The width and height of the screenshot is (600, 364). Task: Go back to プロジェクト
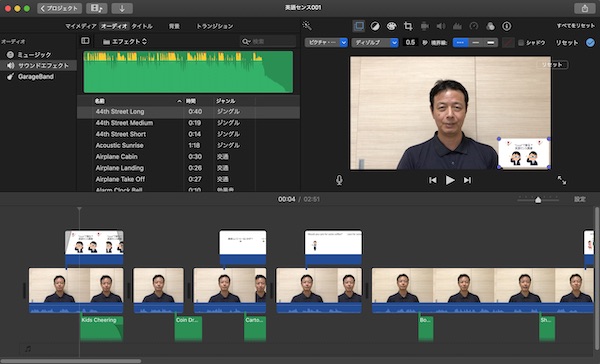(59, 8)
